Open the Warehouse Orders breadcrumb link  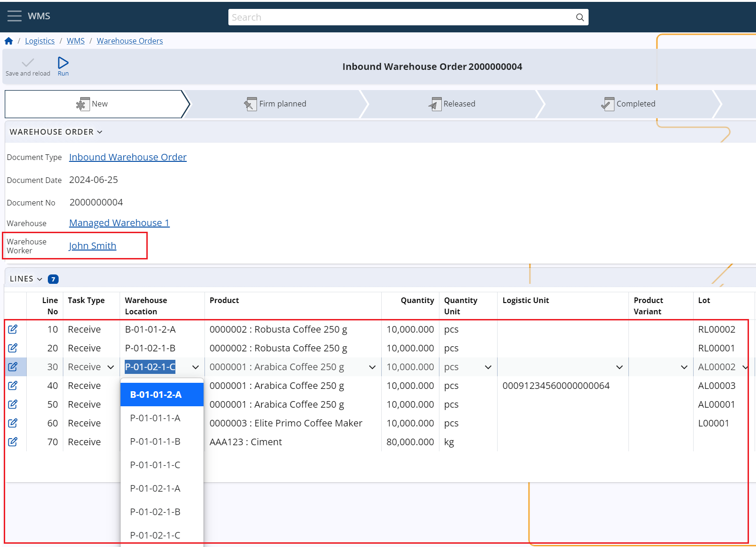[130, 41]
